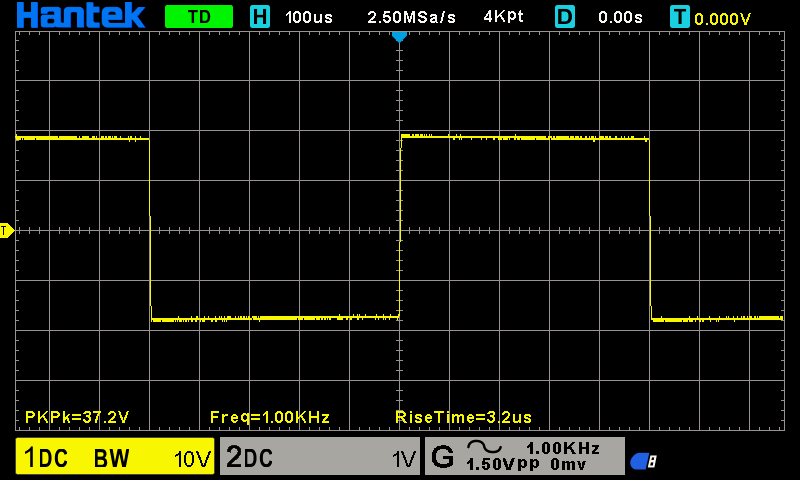Image resolution: width=800 pixels, height=480 pixels.
Task: Click the 1V scale value of channel 2
Action: tap(404, 460)
